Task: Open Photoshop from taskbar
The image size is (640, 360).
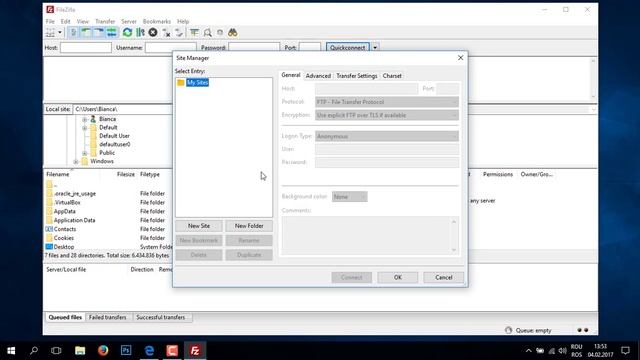Action: (x=126, y=350)
